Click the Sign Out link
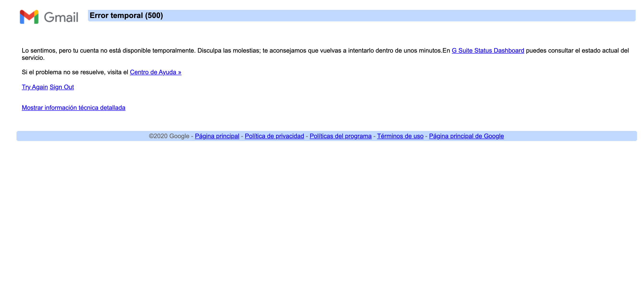This screenshot has height=302, width=644. click(x=62, y=87)
